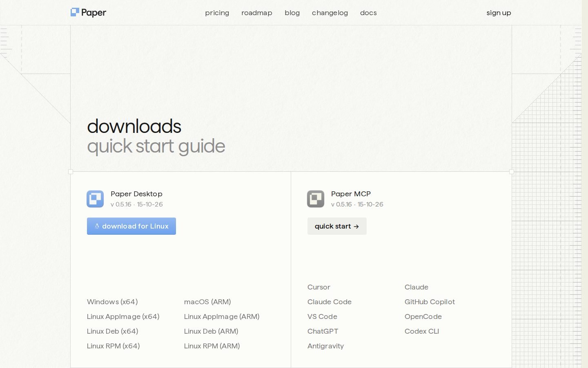Click the Paper Desktop title text
The width and height of the screenshot is (588, 368).
click(x=136, y=194)
